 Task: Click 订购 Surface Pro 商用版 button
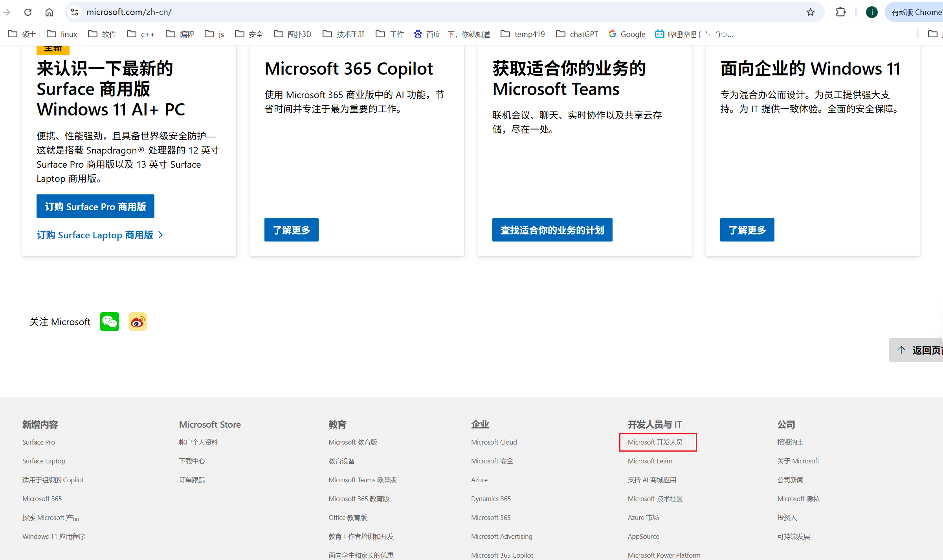95,206
